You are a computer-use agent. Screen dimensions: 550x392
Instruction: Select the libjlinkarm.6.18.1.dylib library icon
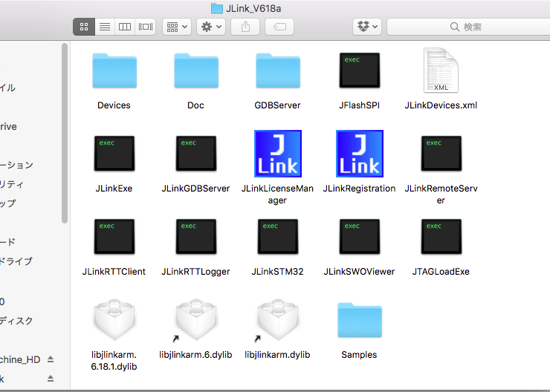[114, 319]
